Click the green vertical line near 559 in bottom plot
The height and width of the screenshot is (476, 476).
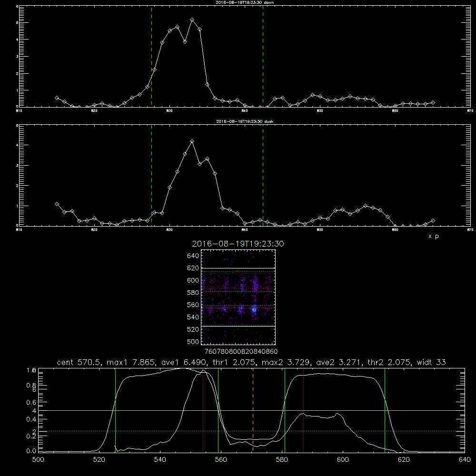pyautogui.click(x=218, y=410)
